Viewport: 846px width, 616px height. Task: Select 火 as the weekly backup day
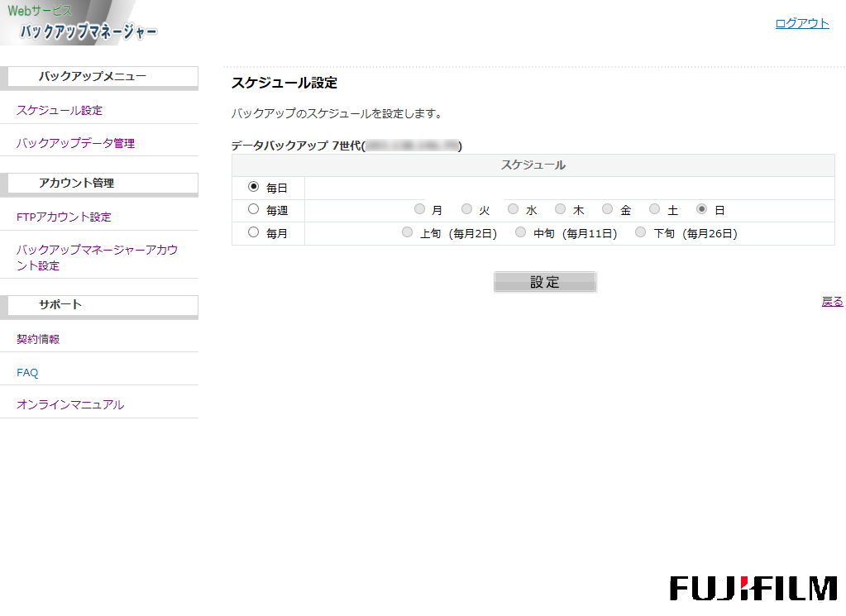(466, 209)
